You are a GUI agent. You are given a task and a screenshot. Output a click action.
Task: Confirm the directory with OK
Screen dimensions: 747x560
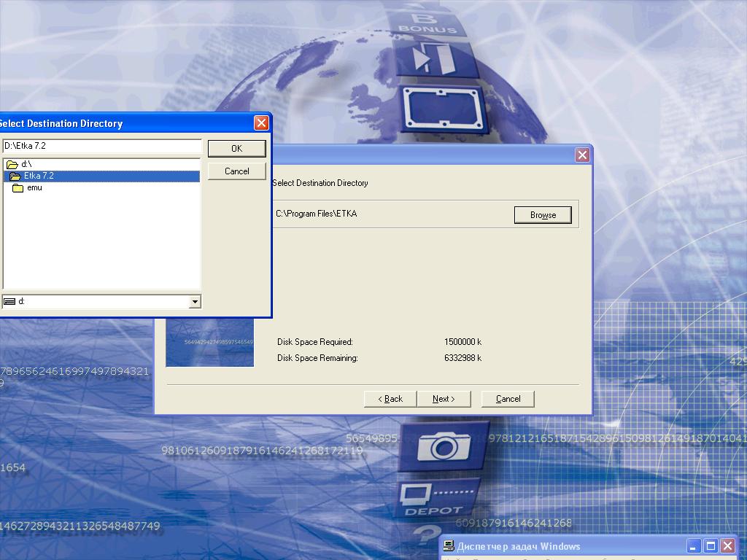click(x=236, y=148)
